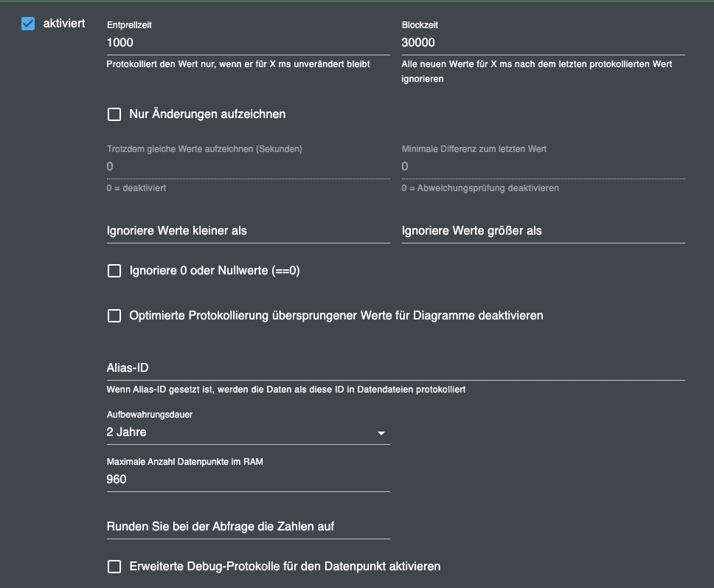Click the Ignoriere 0 oder Nullwerte label text
714x588 pixels.
pos(214,271)
